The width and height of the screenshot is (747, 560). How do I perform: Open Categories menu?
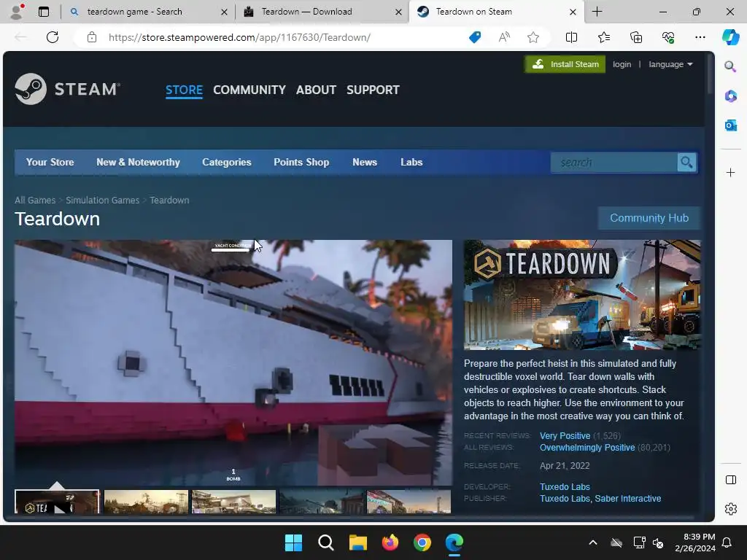tap(227, 163)
